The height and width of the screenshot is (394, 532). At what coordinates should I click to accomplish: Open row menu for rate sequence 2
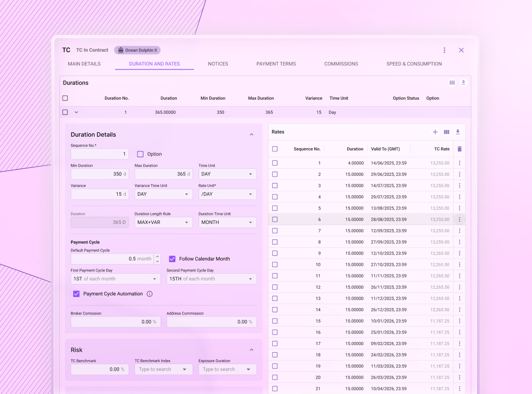(x=460, y=174)
